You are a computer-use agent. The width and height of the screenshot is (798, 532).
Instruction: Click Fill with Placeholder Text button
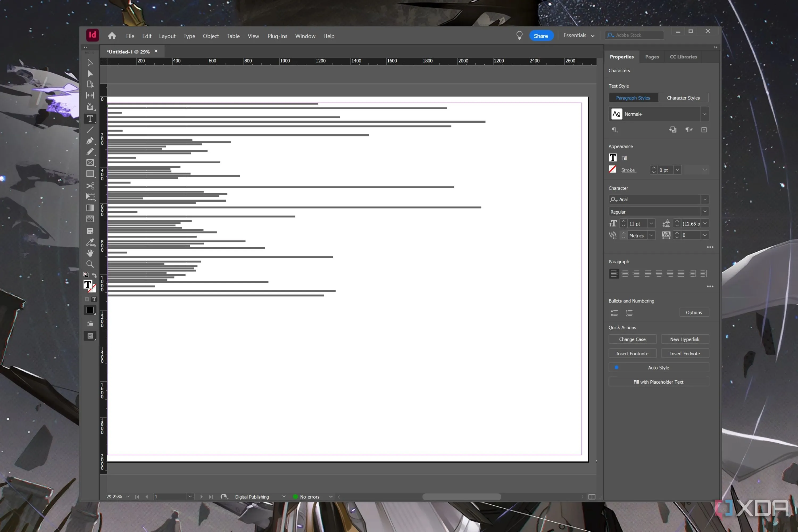click(658, 382)
